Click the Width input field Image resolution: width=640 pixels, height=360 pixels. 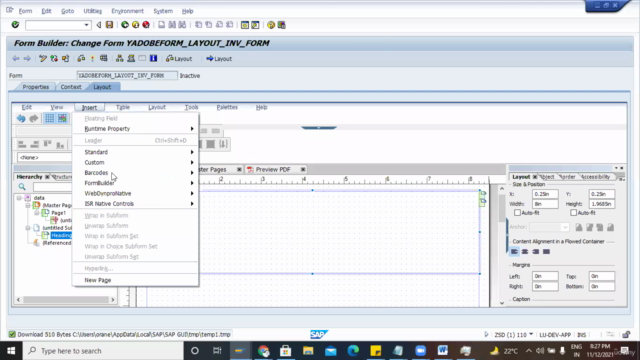[x=545, y=204]
